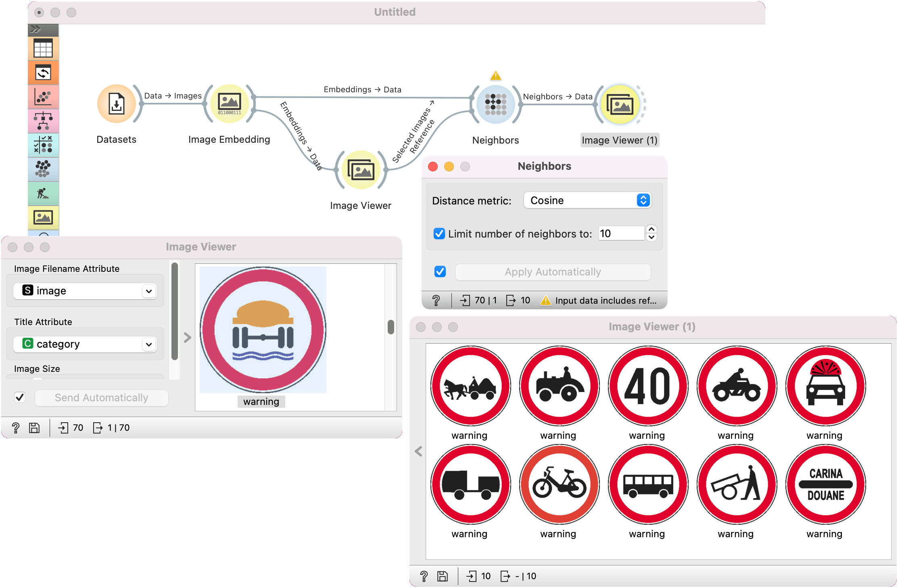898x588 pixels.
Task: Click the Datasets widget node icon
Action: (116, 104)
